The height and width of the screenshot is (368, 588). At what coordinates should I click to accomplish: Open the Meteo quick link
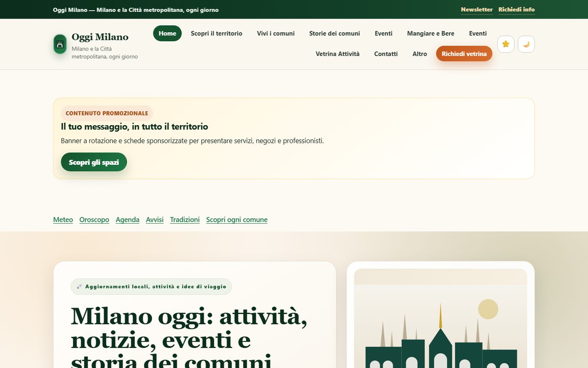[63, 220]
